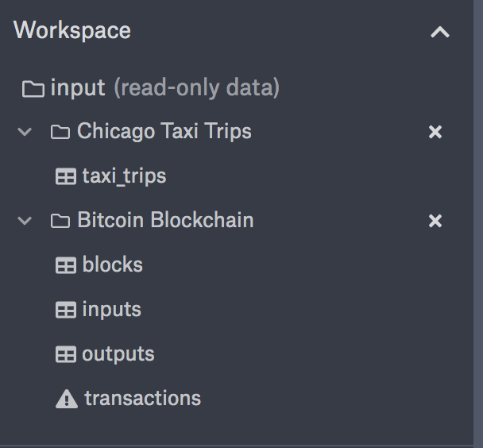Select the outputs table entry

pyautogui.click(x=118, y=354)
